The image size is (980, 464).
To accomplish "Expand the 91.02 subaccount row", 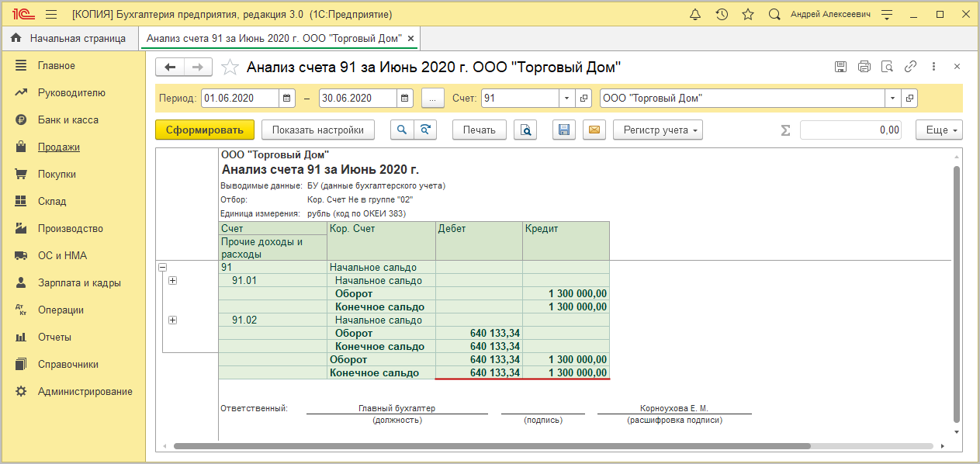I will [172, 320].
